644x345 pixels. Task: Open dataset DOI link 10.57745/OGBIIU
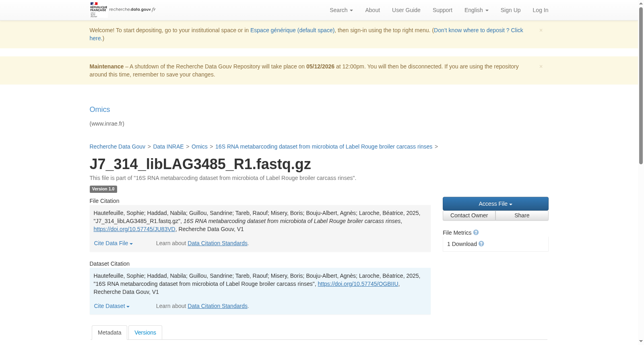click(x=358, y=284)
